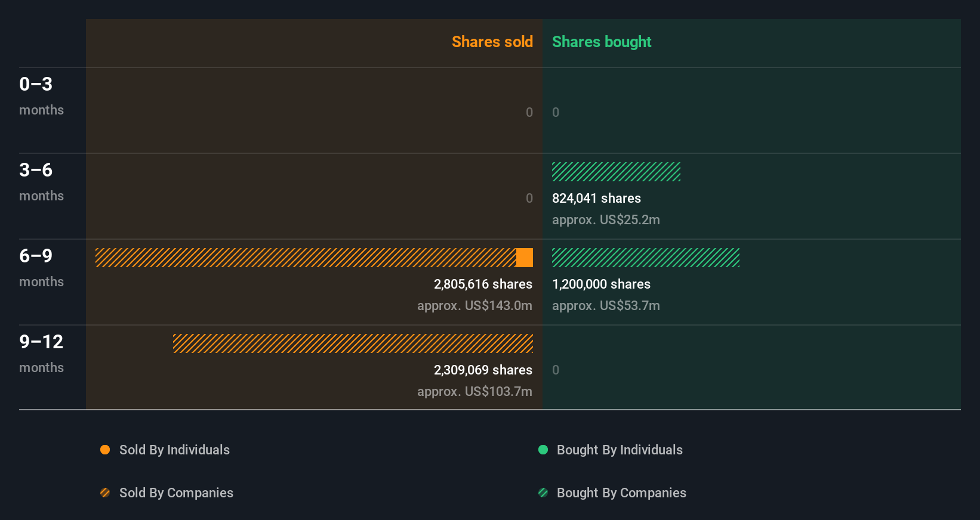This screenshot has width=980, height=520.
Task: Click the striped orange sold bar for 9–12 months
Action: (353, 343)
